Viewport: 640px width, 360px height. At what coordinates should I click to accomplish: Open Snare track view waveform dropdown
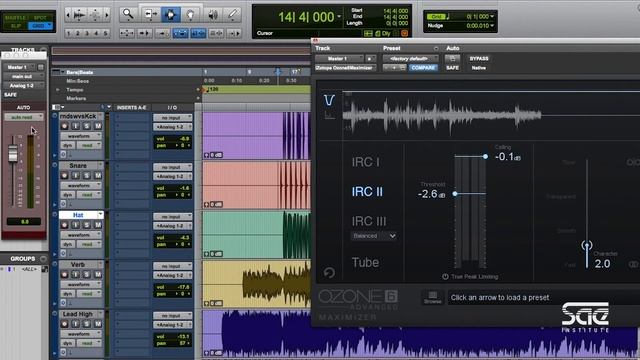point(81,185)
